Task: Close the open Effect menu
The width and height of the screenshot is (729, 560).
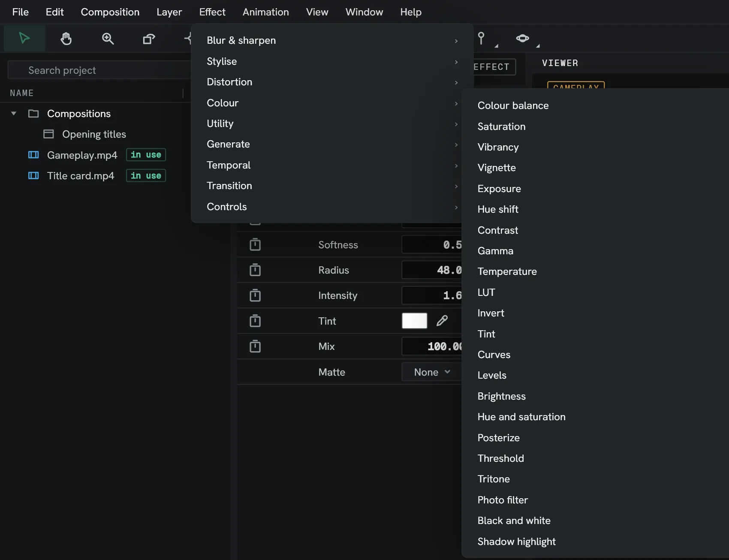Action: tap(212, 12)
